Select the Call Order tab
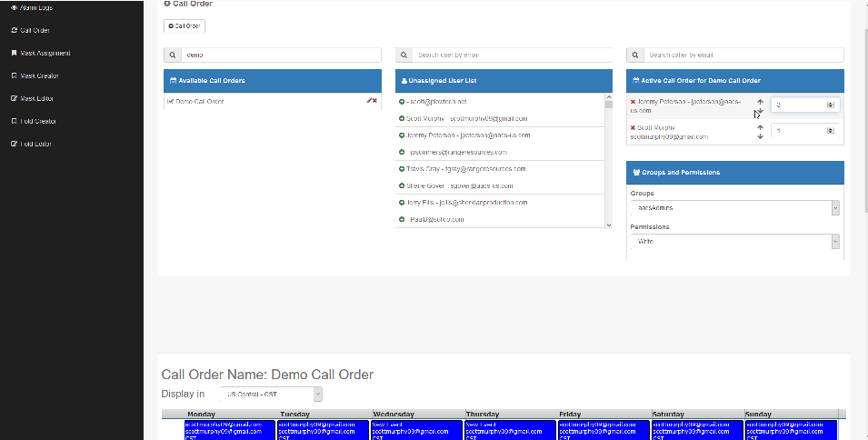This screenshot has height=440, width=868. [x=185, y=26]
